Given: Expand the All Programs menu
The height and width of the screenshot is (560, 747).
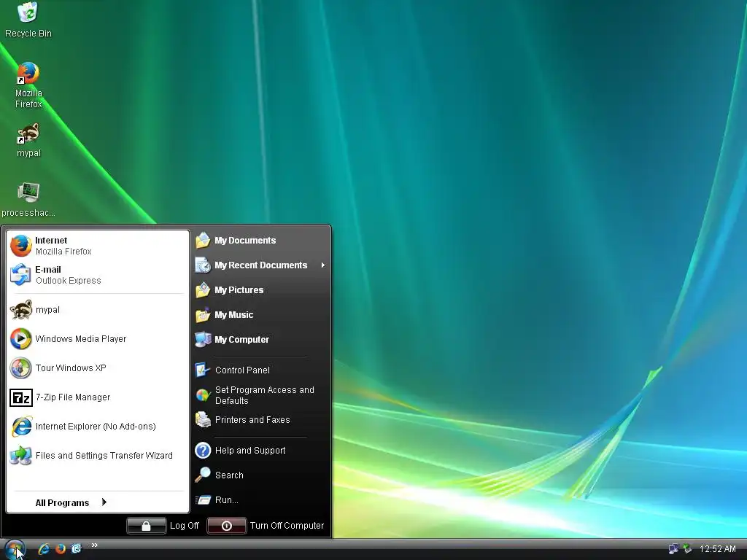Looking at the screenshot, I should [x=71, y=502].
